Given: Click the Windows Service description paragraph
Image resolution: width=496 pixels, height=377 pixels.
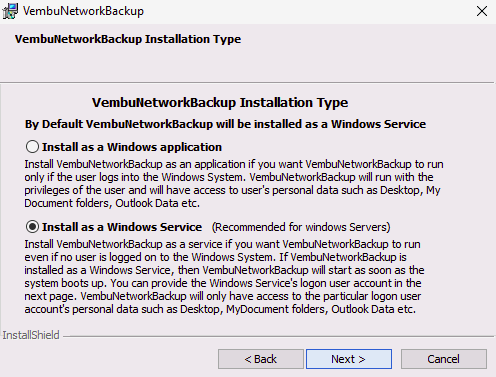Looking at the screenshot, I should [x=224, y=277].
